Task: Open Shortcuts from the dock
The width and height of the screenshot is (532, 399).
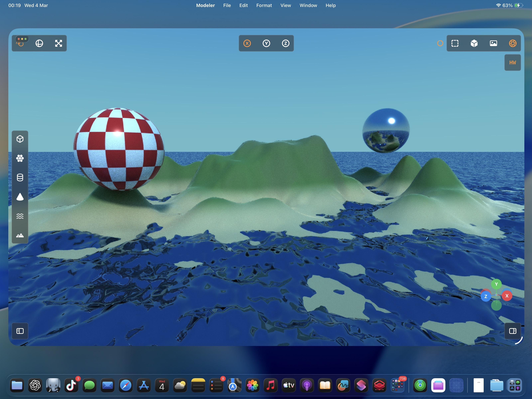Action: pyautogui.click(x=361, y=386)
